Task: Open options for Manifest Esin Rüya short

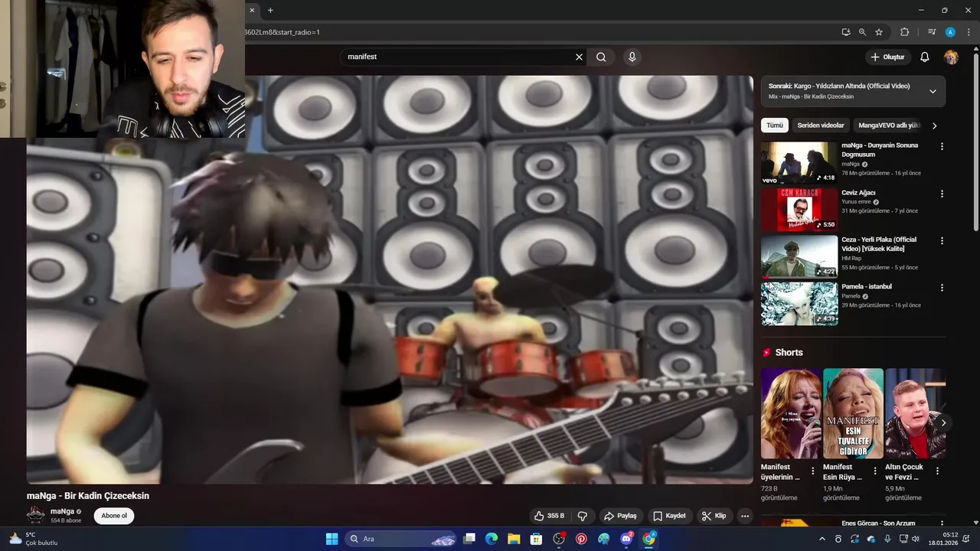Action: click(875, 471)
